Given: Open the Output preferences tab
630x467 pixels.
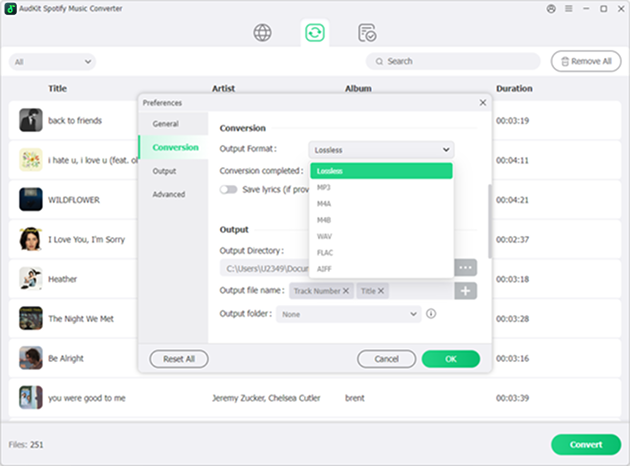Looking at the screenshot, I should pyautogui.click(x=173, y=171).
